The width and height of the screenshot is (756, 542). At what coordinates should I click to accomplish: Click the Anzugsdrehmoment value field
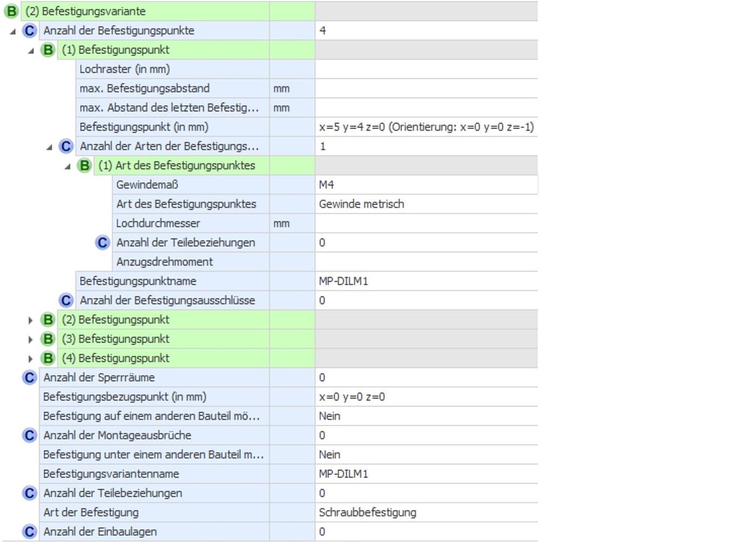pyautogui.click(x=427, y=262)
